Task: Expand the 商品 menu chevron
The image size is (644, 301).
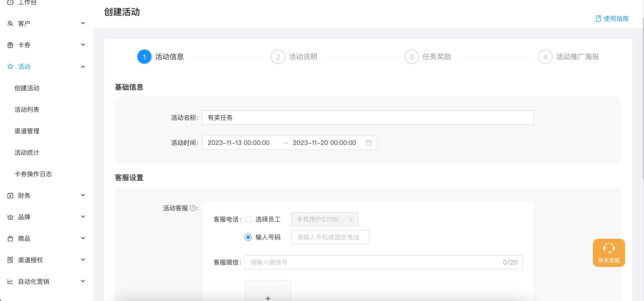Action: 83,238
